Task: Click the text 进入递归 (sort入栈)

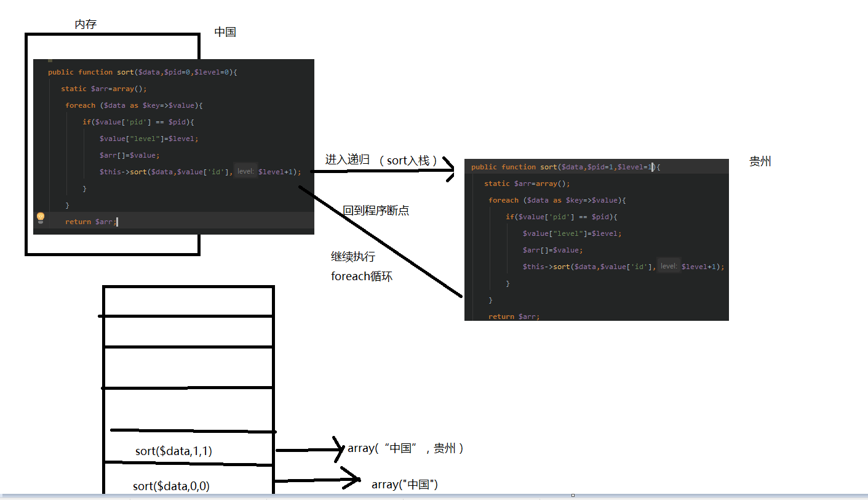Action: point(381,160)
